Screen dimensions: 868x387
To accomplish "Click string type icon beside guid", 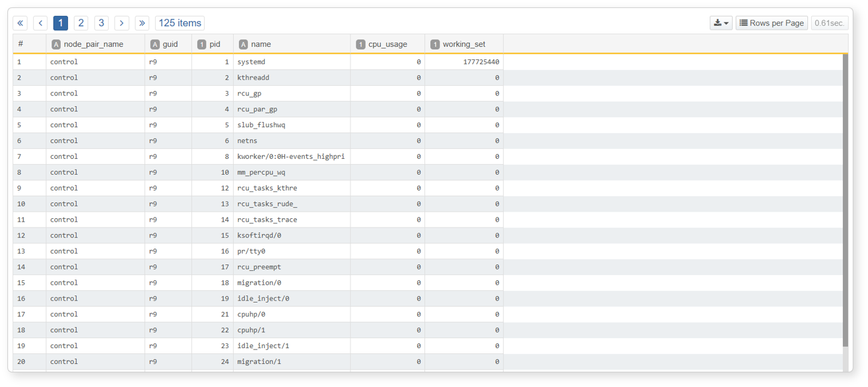I will tap(155, 44).
